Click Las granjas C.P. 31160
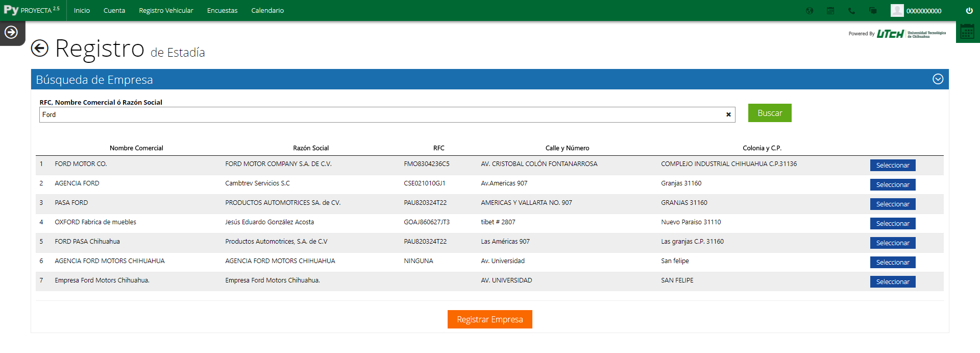 pos(692,242)
